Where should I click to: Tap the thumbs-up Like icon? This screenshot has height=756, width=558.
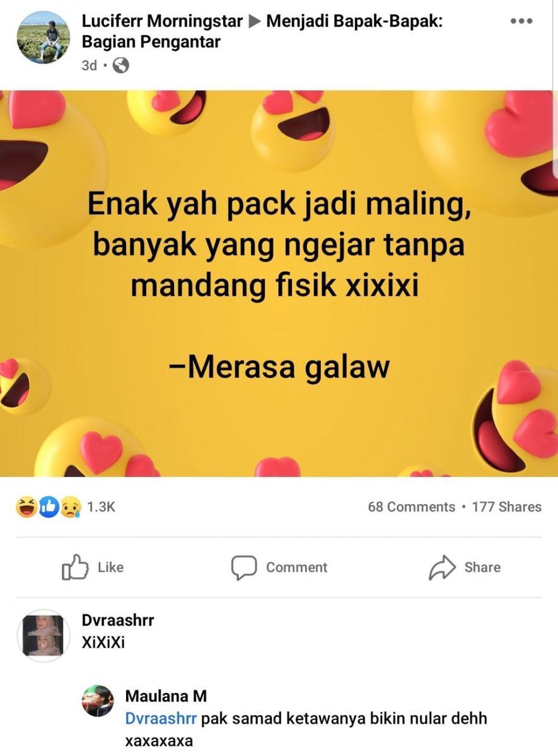pyautogui.click(x=74, y=567)
